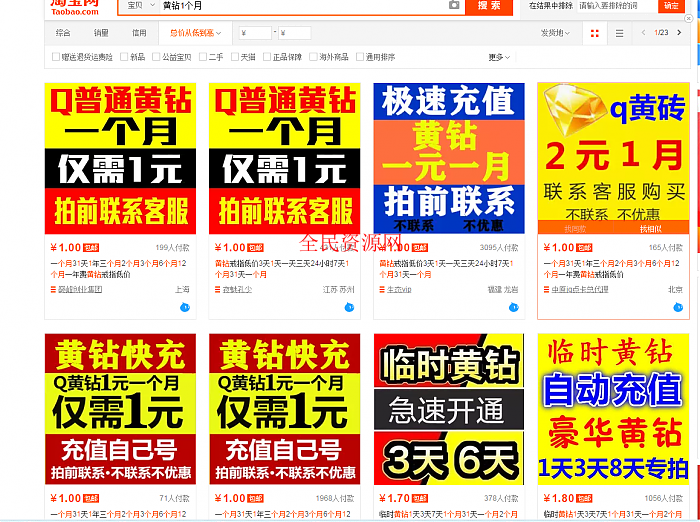Click the 3095人付款 buyers count
This screenshot has height=522, width=700.
click(499, 247)
